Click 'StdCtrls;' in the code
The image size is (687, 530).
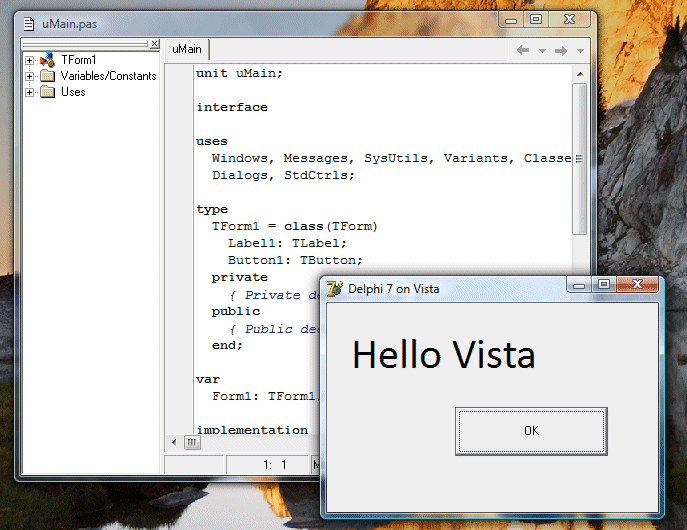319,175
